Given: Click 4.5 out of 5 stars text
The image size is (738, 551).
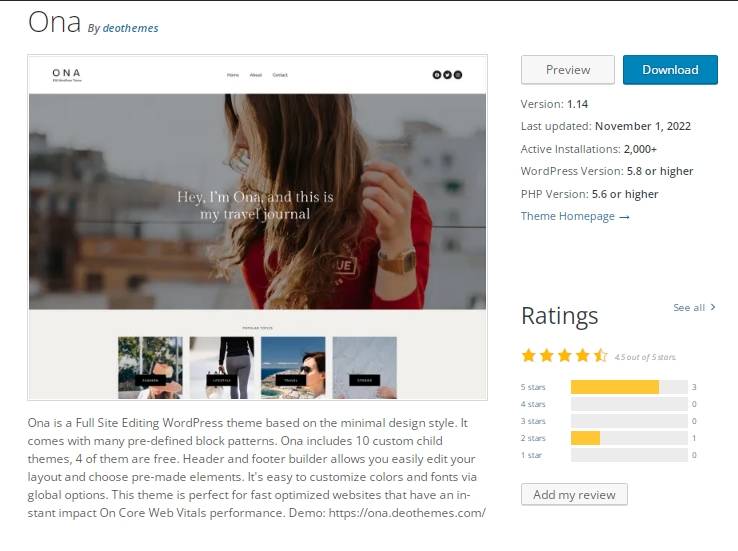Looking at the screenshot, I should coord(645,357).
